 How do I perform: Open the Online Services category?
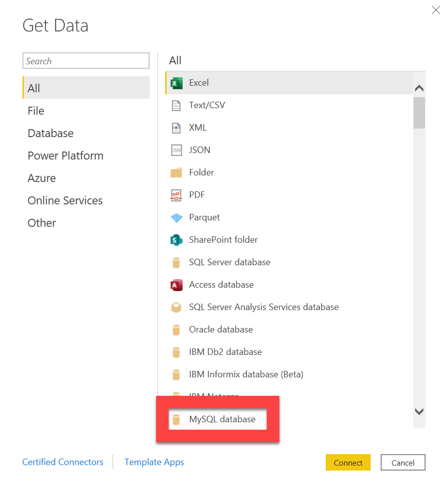(65, 200)
